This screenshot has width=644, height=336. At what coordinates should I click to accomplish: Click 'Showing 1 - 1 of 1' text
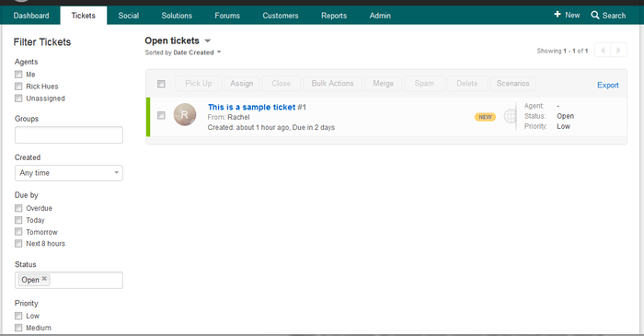(x=562, y=51)
